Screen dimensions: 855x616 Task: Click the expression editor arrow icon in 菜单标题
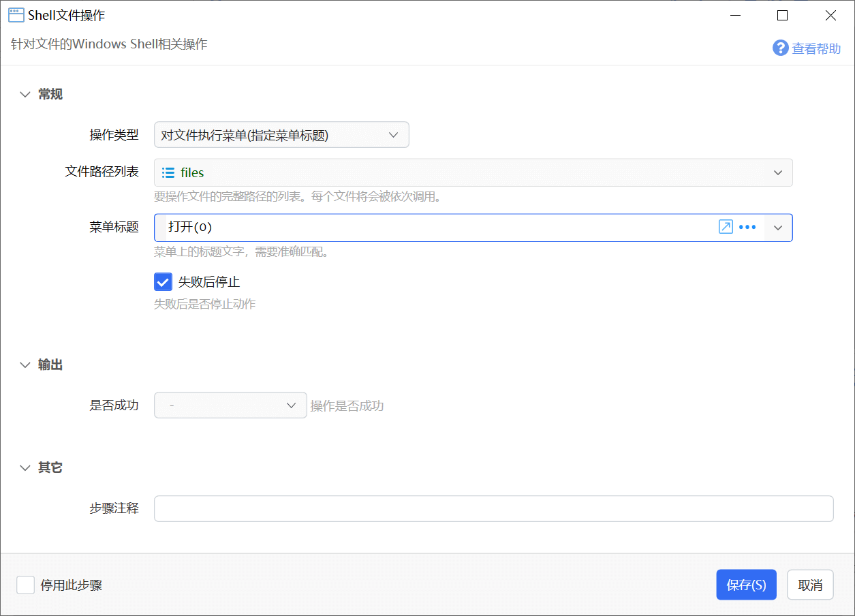[x=726, y=227]
